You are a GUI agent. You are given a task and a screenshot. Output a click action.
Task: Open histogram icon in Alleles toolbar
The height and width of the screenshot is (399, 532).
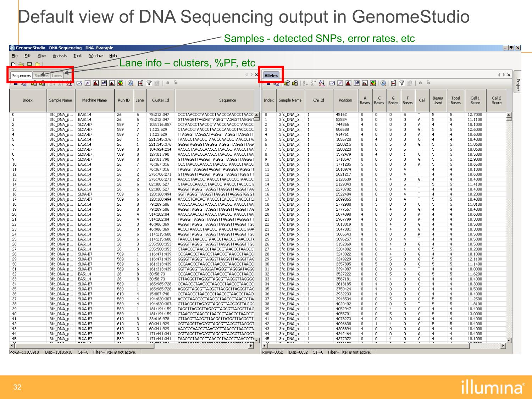pos(348,83)
